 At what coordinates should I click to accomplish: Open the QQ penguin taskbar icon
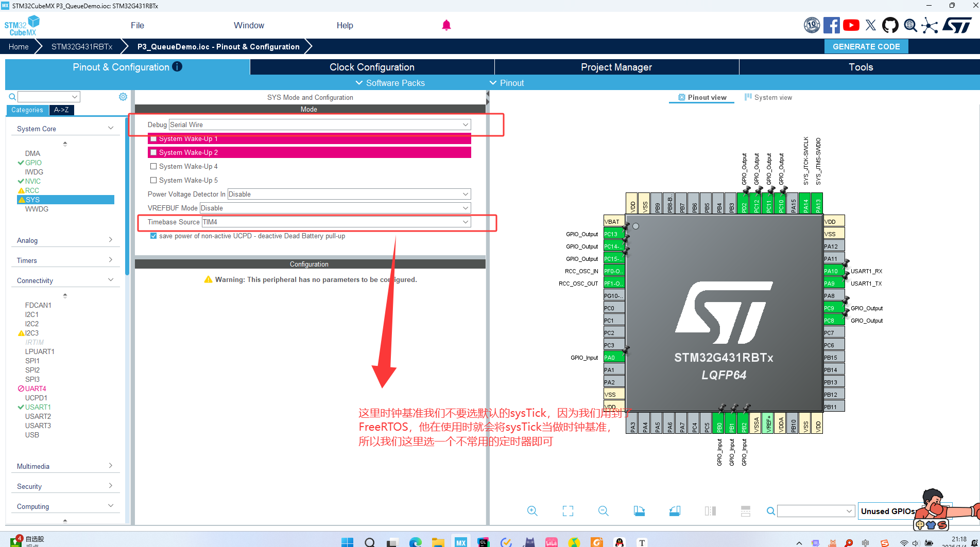(620, 542)
